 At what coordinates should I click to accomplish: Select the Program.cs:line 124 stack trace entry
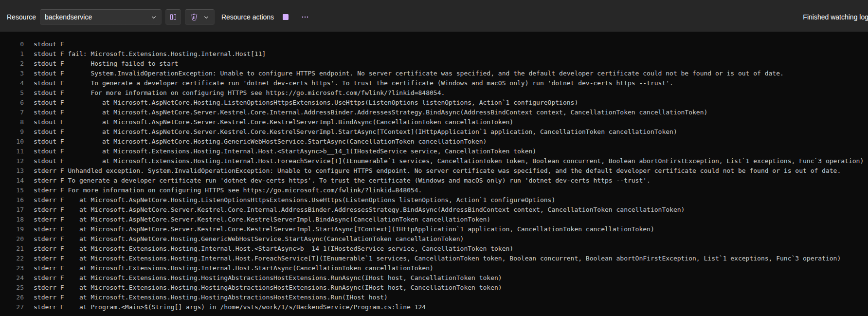[x=253, y=307]
